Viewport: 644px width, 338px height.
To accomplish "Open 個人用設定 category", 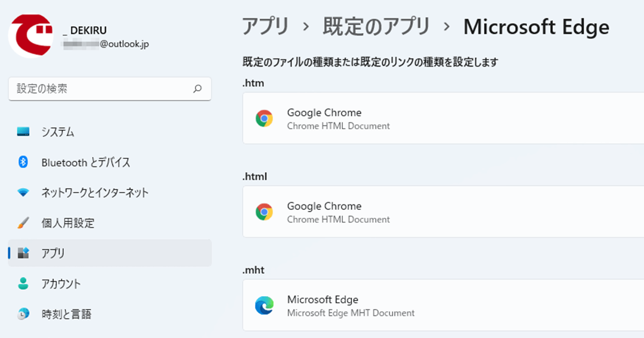I will (110, 223).
